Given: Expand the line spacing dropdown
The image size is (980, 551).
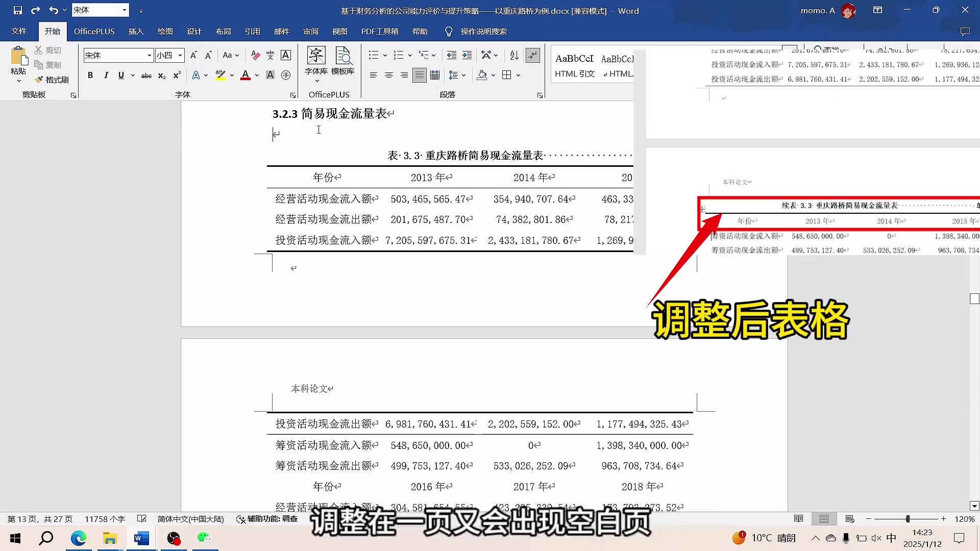Looking at the screenshot, I should click(464, 76).
